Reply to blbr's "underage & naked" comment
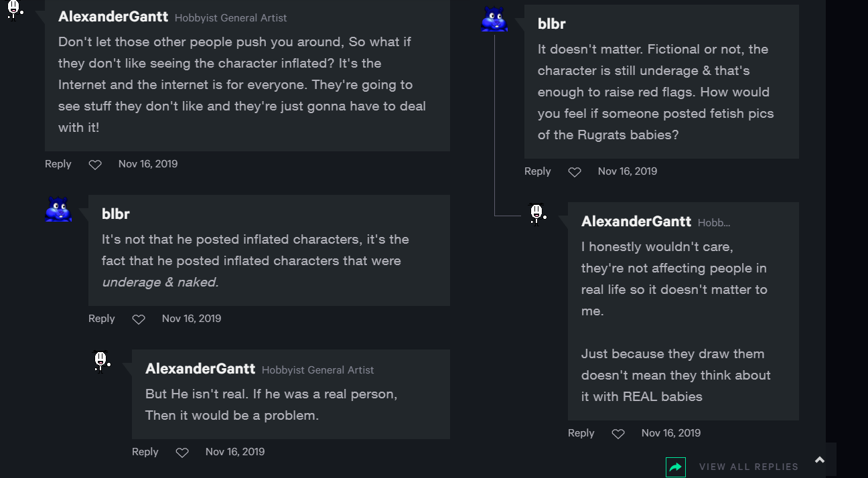The width and height of the screenshot is (868, 478). point(102,319)
